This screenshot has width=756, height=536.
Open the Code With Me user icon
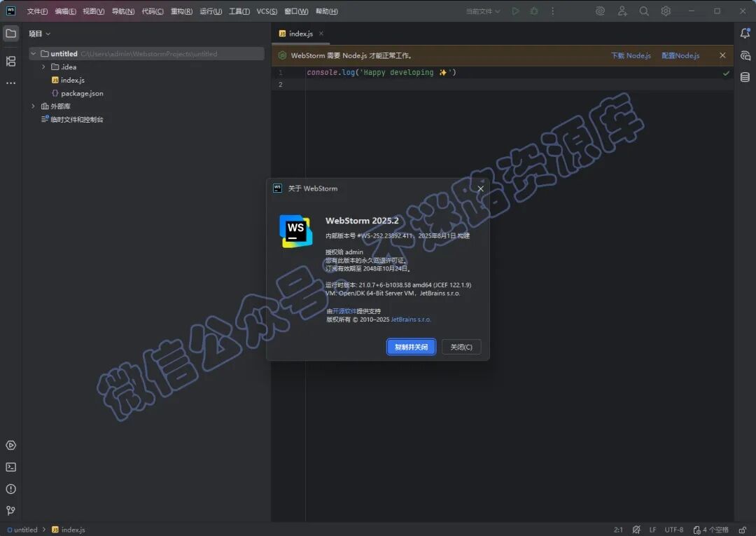(622, 11)
